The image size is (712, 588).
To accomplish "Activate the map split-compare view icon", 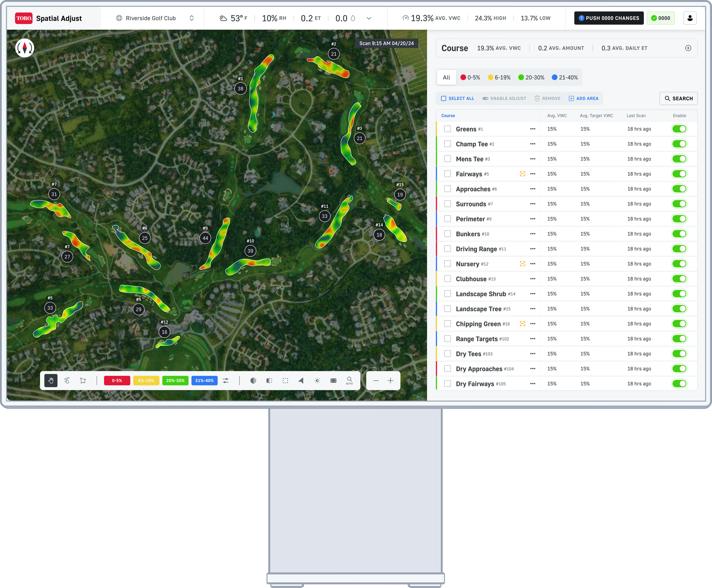I will click(269, 381).
